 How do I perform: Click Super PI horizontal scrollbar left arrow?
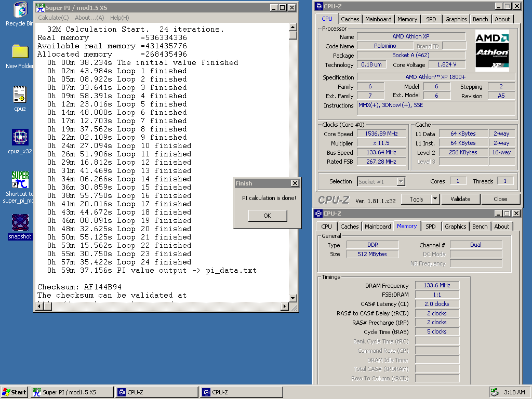[x=39, y=307]
